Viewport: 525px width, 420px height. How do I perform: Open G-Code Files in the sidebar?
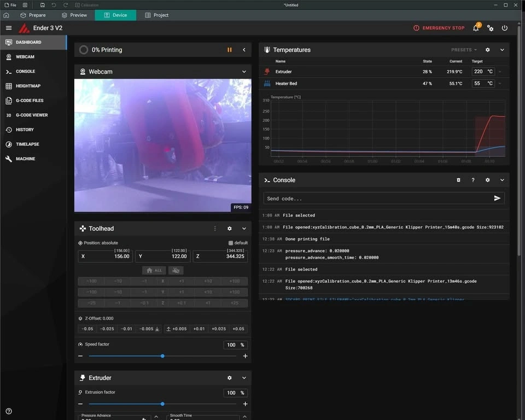pyautogui.click(x=30, y=101)
